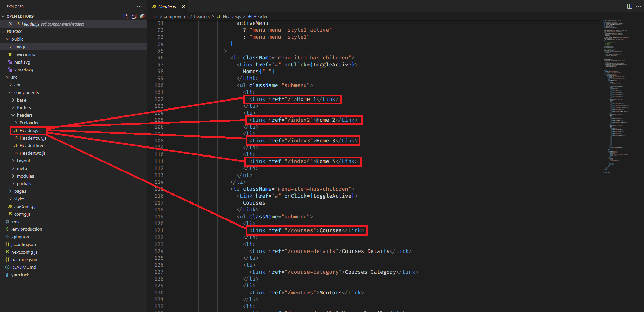Expand the pages folder
This screenshot has width=644, height=312.
(20, 191)
